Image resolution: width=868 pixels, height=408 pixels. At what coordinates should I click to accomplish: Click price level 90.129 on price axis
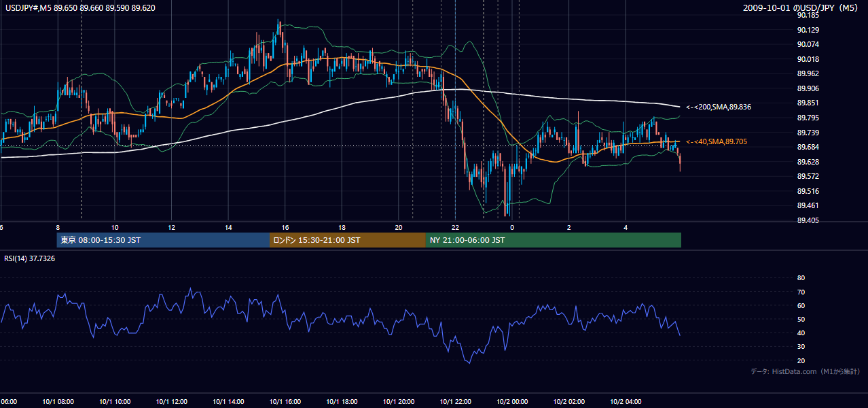tap(808, 30)
